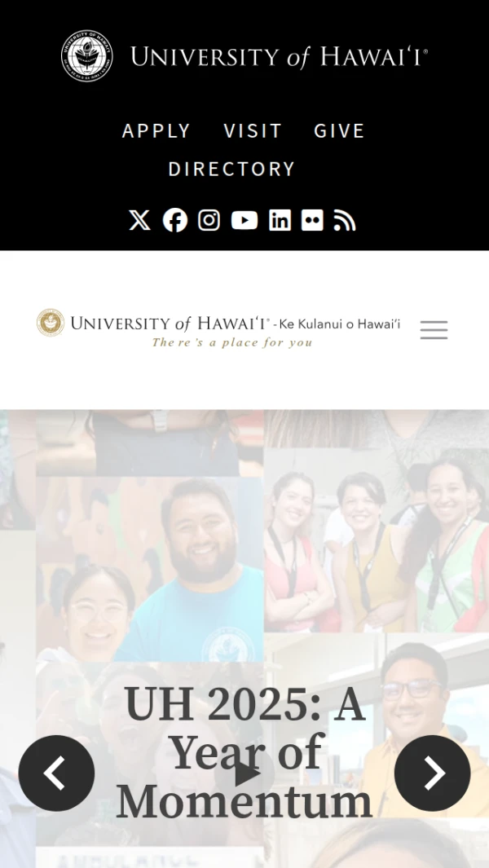
Task: Go to previous slide with left arrow
Action: [56, 773]
